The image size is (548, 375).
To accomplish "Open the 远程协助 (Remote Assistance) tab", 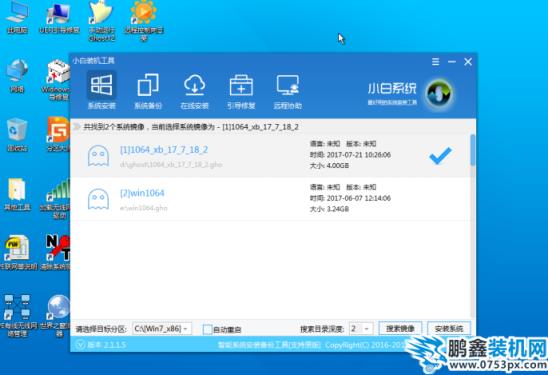I will [x=287, y=91].
